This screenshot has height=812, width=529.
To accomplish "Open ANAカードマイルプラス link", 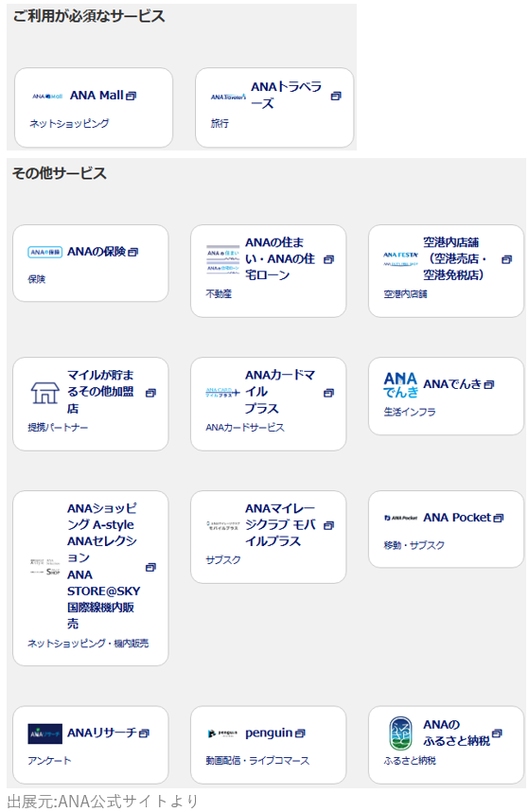I will 280,392.
